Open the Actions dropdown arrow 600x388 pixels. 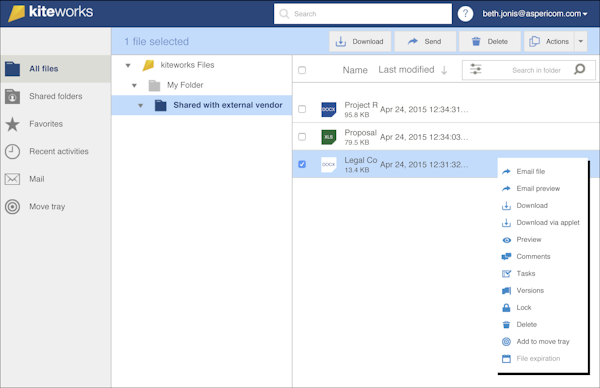(x=580, y=41)
